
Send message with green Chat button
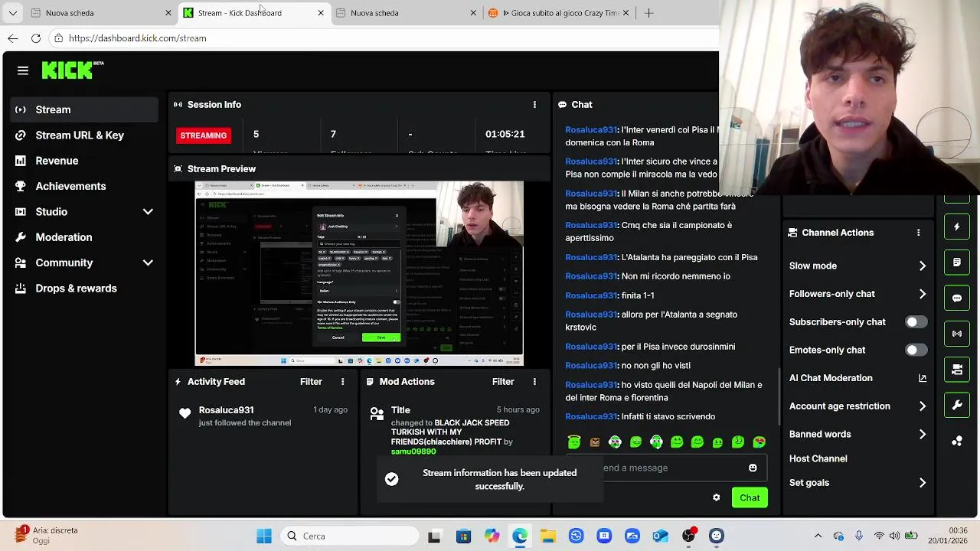(750, 498)
